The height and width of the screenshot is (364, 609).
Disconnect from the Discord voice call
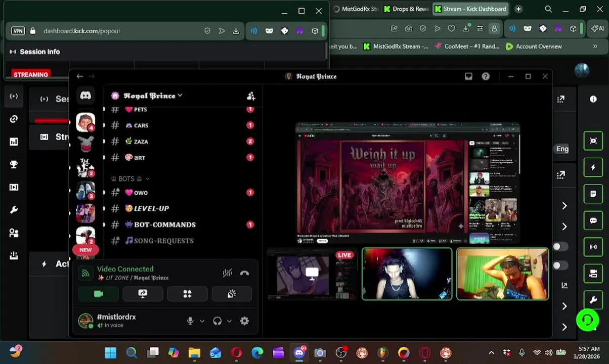[244, 273]
